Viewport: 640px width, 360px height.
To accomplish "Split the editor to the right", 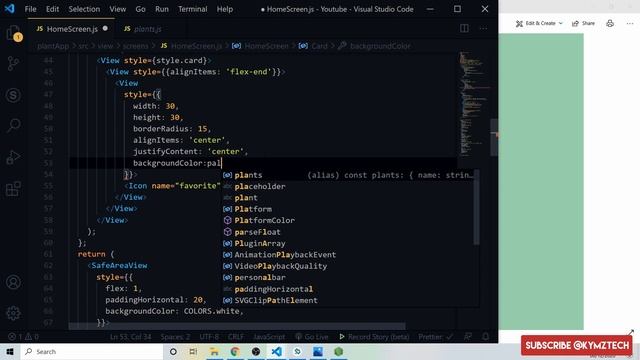I will click(x=464, y=29).
